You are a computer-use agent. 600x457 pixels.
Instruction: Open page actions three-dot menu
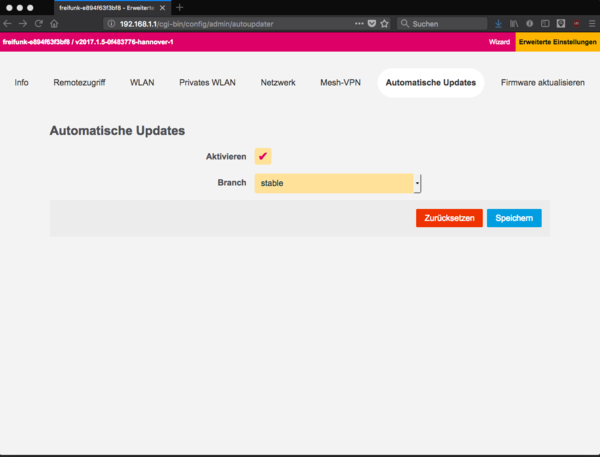tap(359, 24)
